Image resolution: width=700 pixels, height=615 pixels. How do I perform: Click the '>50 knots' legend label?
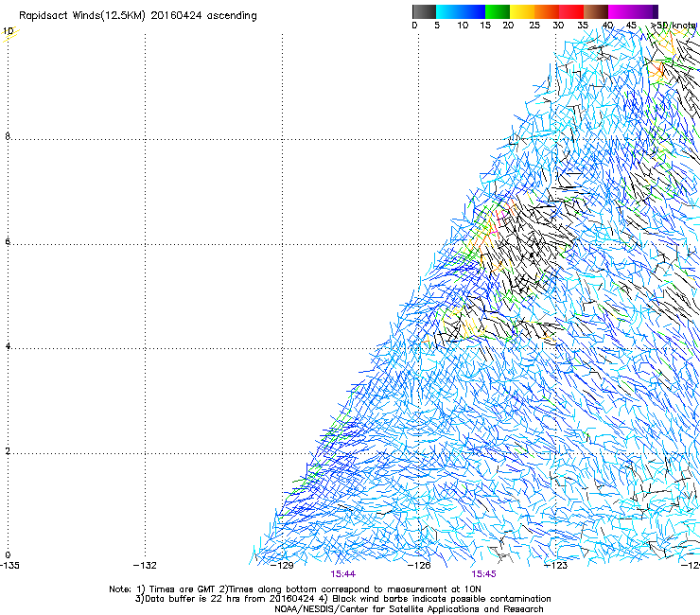[674, 26]
